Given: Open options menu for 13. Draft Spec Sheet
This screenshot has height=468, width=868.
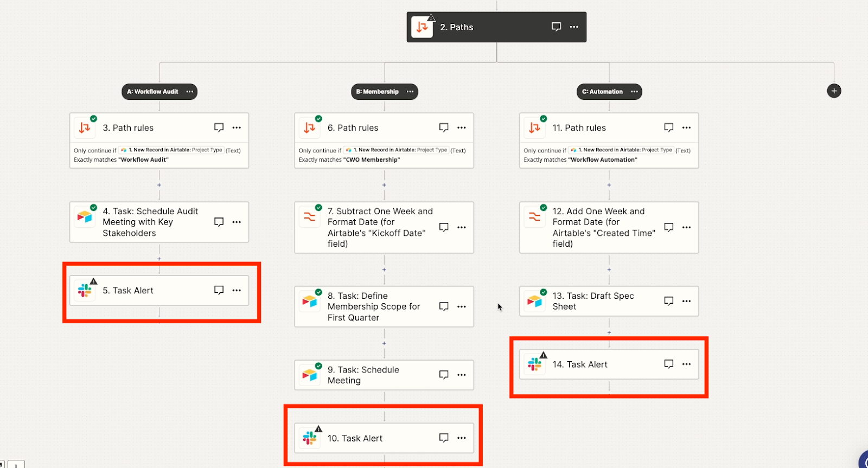Looking at the screenshot, I should [686, 301].
